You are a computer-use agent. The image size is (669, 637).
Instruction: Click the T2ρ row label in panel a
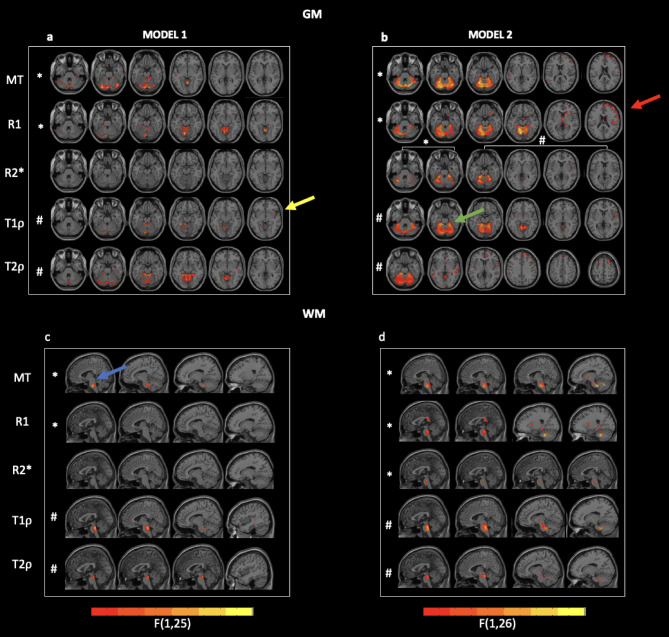14,267
